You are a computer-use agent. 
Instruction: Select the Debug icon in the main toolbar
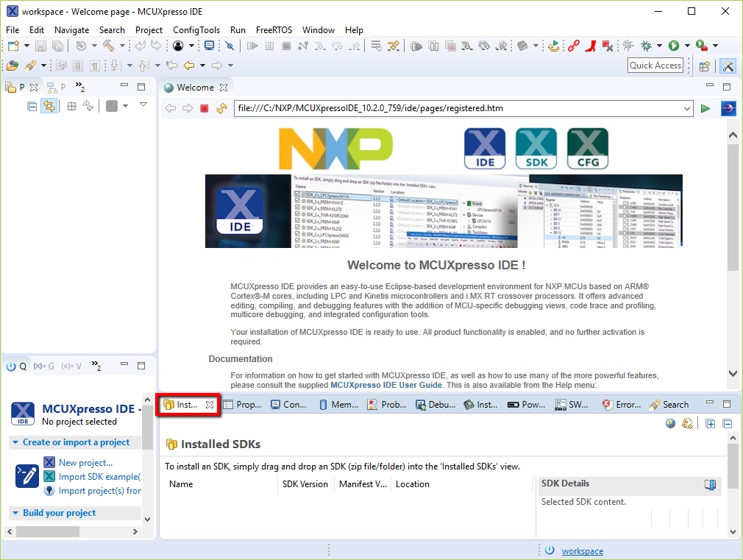tap(646, 45)
